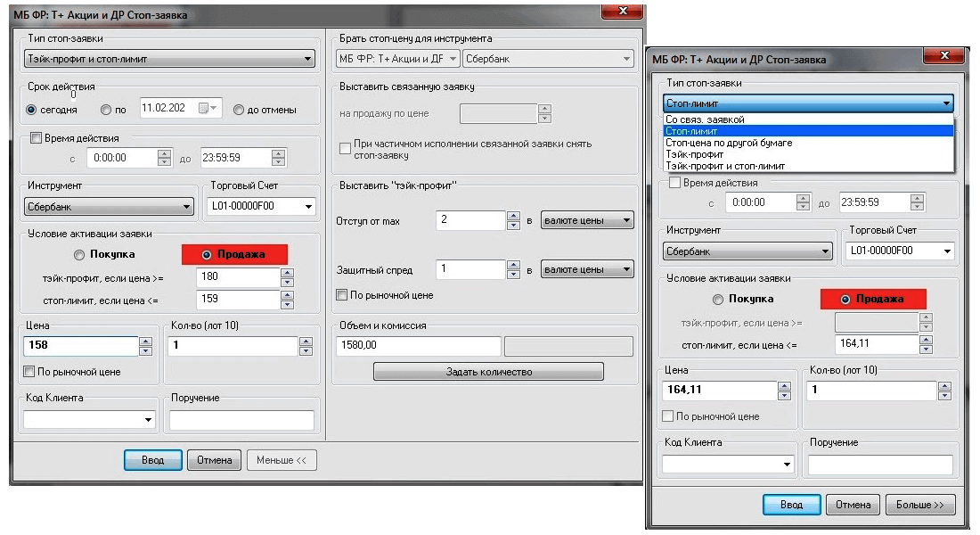This screenshot has width=980, height=535.
Task: Increase the Кол-во quantity in right dialog
Action: [943, 386]
